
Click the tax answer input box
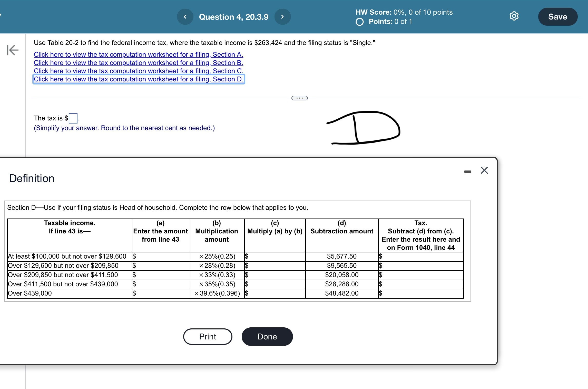pyautogui.click(x=73, y=118)
